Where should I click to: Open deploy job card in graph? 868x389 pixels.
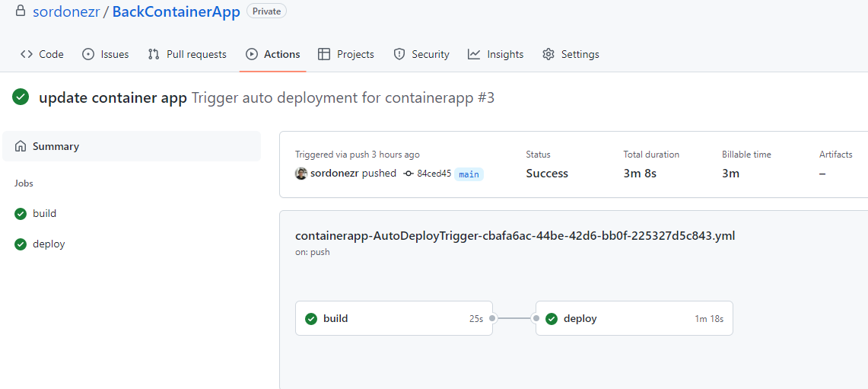point(634,318)
